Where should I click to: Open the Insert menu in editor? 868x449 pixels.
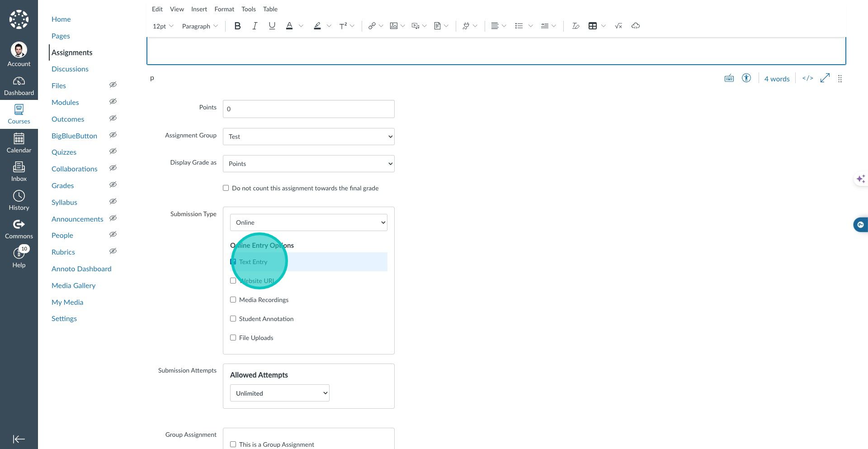(199, 9)
